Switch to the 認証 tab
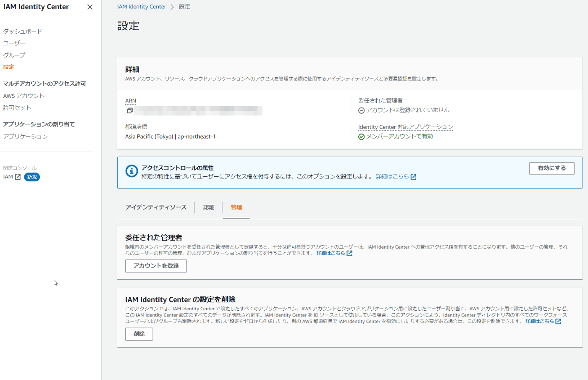The height and width of the screenshot is (380, 588). (209, 207)
